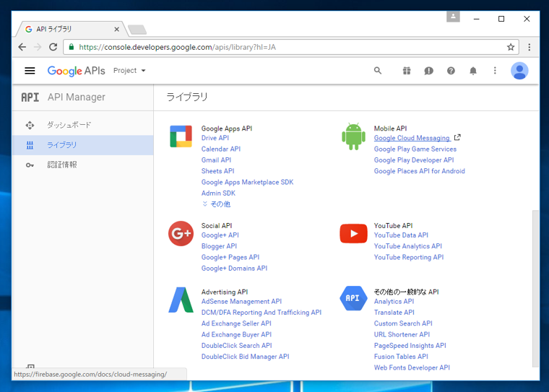Open the Drive API link
Viewport: 549px width, 392px height.
point(215,138)
